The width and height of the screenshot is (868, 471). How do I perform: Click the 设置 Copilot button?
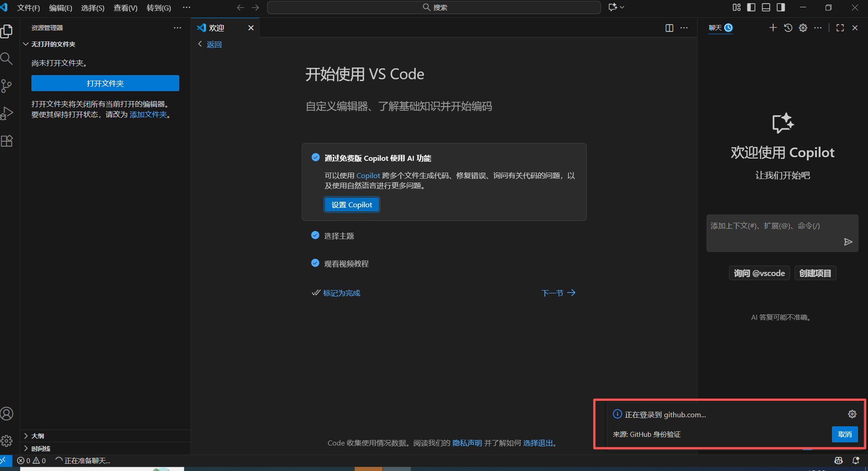[x=351, y=205]
